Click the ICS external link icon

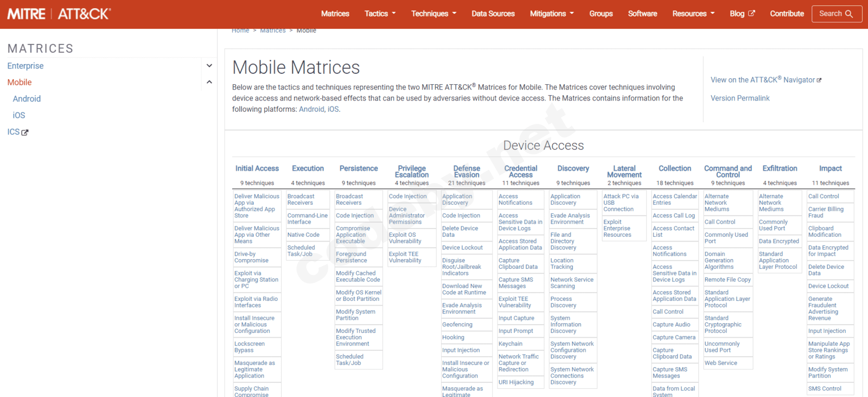(25, 133)
